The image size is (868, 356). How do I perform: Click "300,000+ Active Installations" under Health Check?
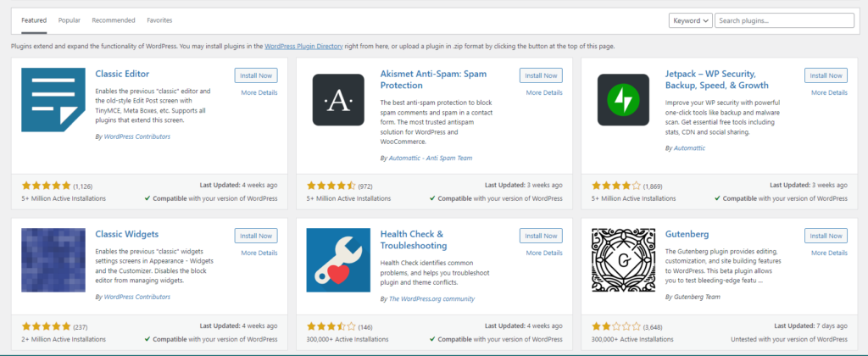click(348, 339)
